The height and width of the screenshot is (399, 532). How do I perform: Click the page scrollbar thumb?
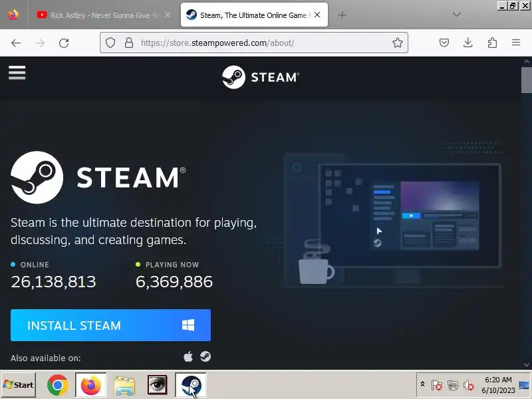526,80
